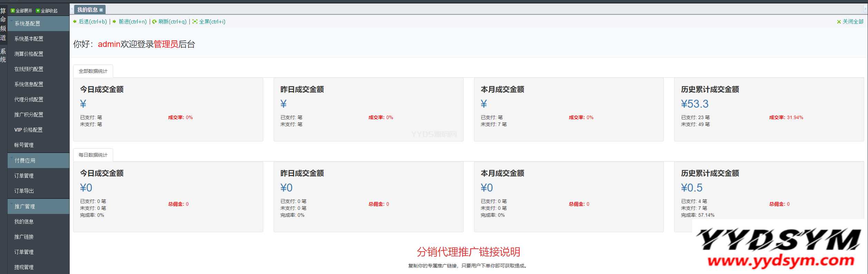Click the 前进 forward arrow icon
The height and width of the screenshot is (274, 868).
tap(115, 22)
